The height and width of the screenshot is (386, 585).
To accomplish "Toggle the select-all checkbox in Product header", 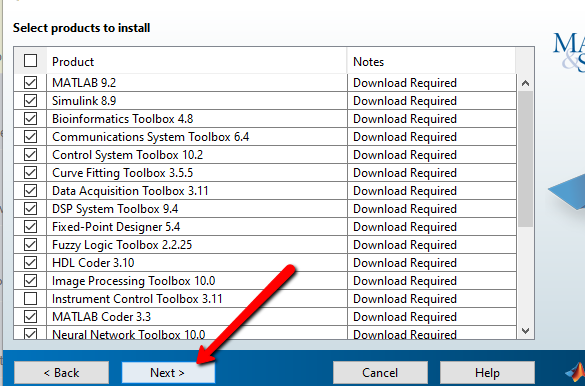I will coord(30,60).
